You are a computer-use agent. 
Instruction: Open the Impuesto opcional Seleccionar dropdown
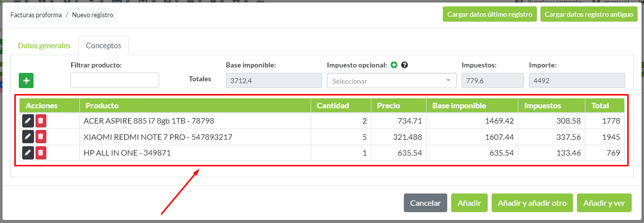(x=391, y=81)
